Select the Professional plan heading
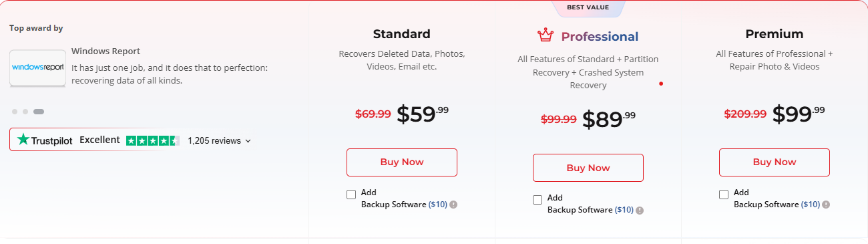The width and height of the screenshot is (868, 244). (600, 37)
